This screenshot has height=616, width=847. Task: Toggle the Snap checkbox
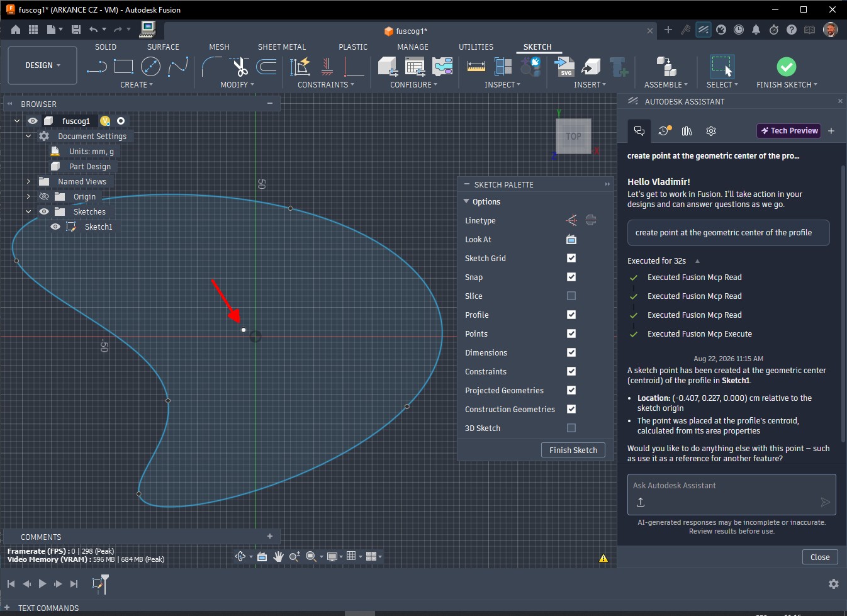pyautogui.click(x=571, y=277)
